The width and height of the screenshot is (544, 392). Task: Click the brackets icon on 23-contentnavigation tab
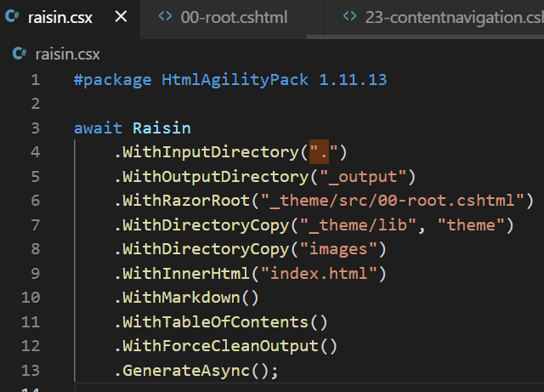pos(349,16)
